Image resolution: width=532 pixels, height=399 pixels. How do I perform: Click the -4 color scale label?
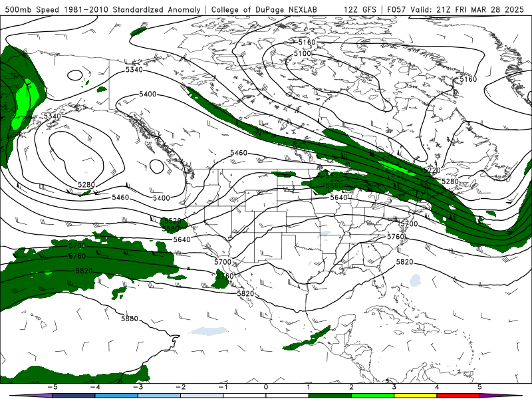(94, 387)
